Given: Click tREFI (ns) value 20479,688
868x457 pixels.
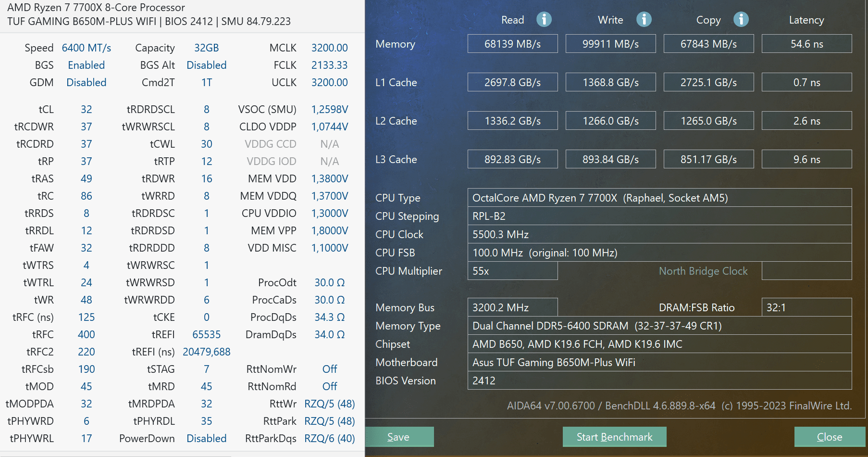Looking at the screenshot, I should 207,352.
